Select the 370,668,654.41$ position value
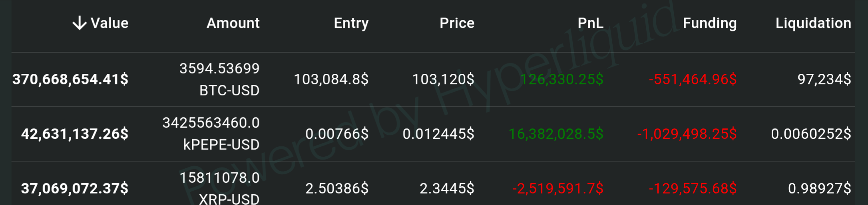The width and height of the screenshot is (868, 205). click(x=70, y=79)
